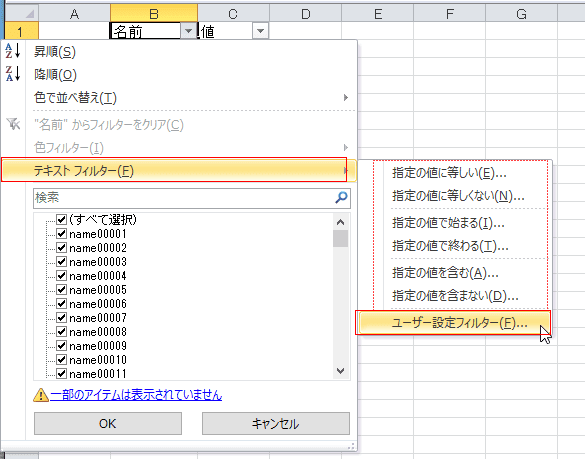Image resolution: width=585 pixels, height=459 pixels.
Task: Open the 一部のアイテムは表示されていません link
Action: click(x=136, y=395)
